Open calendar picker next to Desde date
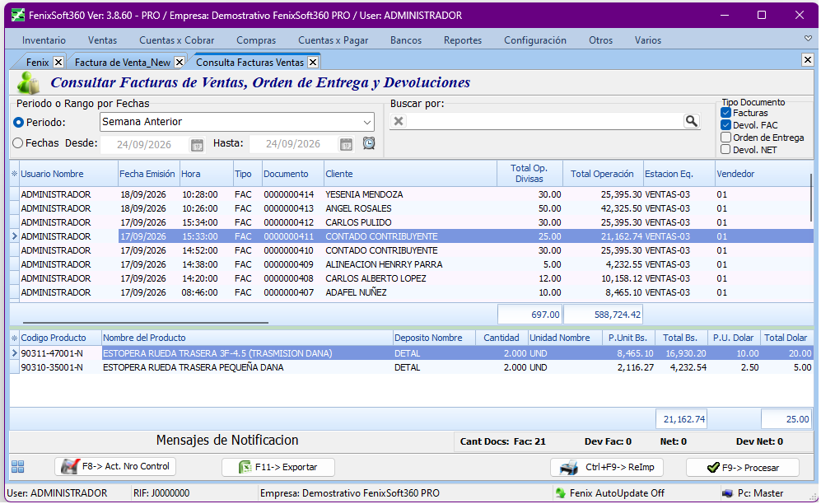 (x=197, y=144)
